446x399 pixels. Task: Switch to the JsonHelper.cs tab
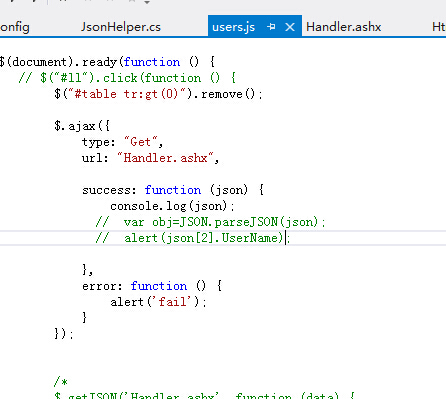[121, 27]
